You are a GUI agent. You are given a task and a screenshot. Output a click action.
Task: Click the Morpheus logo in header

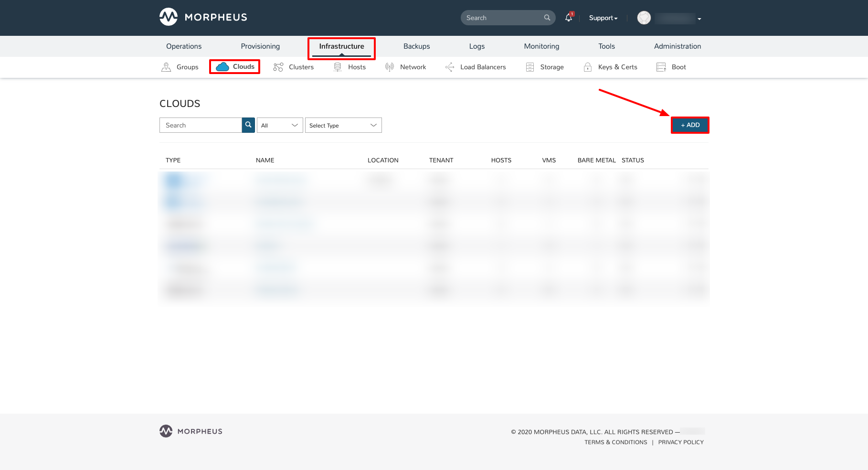[x=203, y=17]
